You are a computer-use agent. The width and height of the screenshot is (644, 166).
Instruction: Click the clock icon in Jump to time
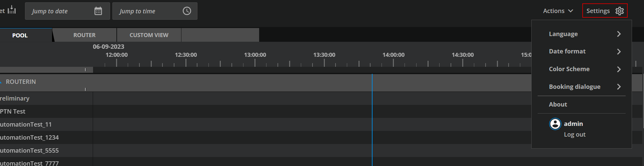187,11
